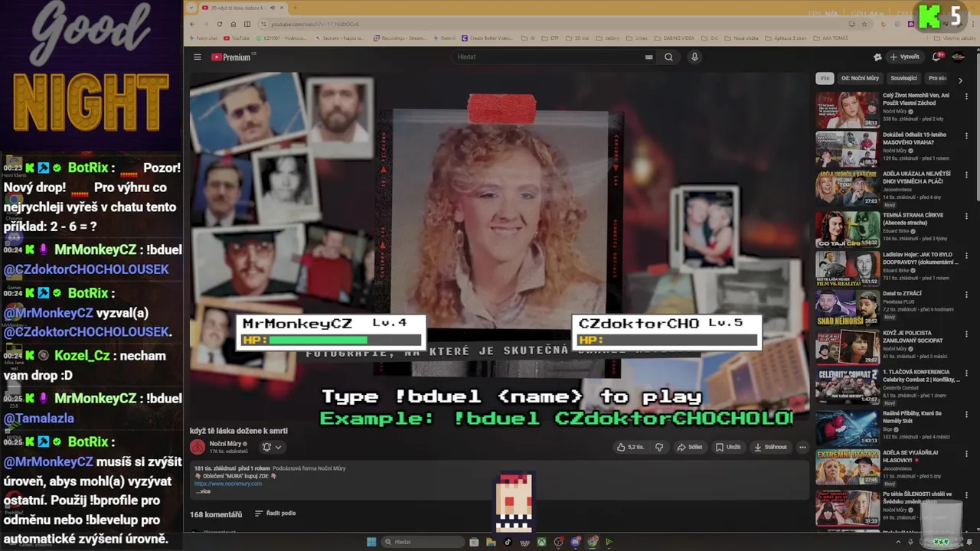
Task: Open Discord from the taskbar
Action: [575, 542]
